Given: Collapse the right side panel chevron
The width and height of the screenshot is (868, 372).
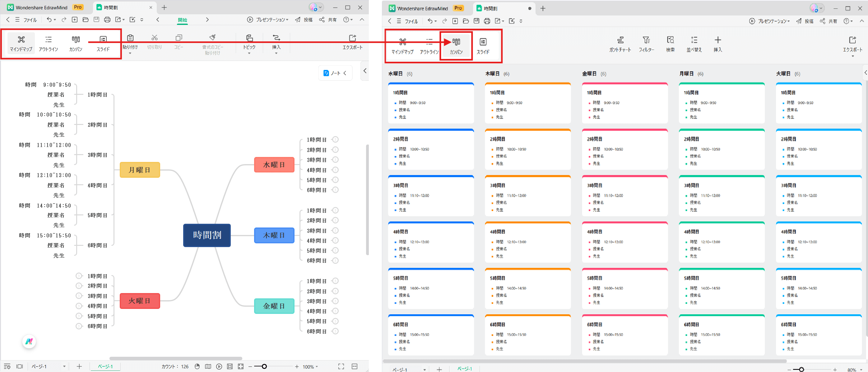Looking at the screenshot, I should tap(364, 71).
